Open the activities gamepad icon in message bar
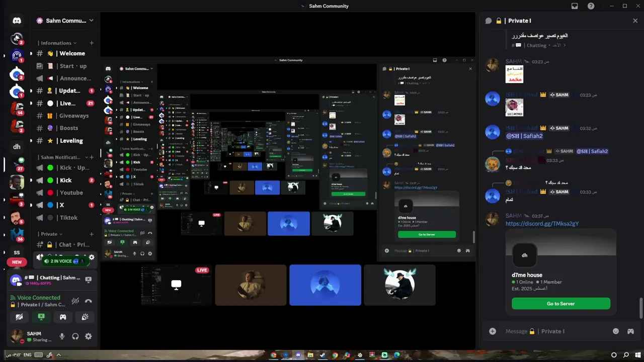 [630, 331]
